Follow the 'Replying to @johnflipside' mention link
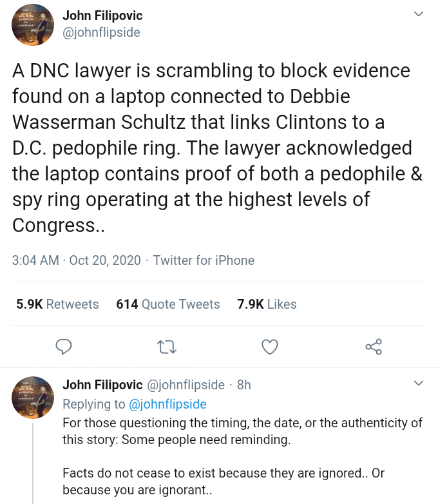Image resolution: width=438 pixels, height=504 pixels. pyautogui.click(x=167, y=404)
